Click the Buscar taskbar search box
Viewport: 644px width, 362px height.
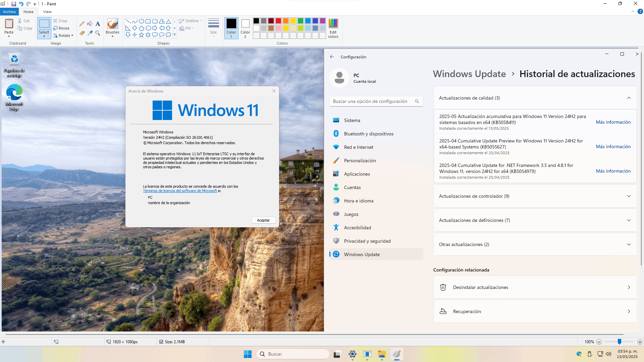[293, 354]
